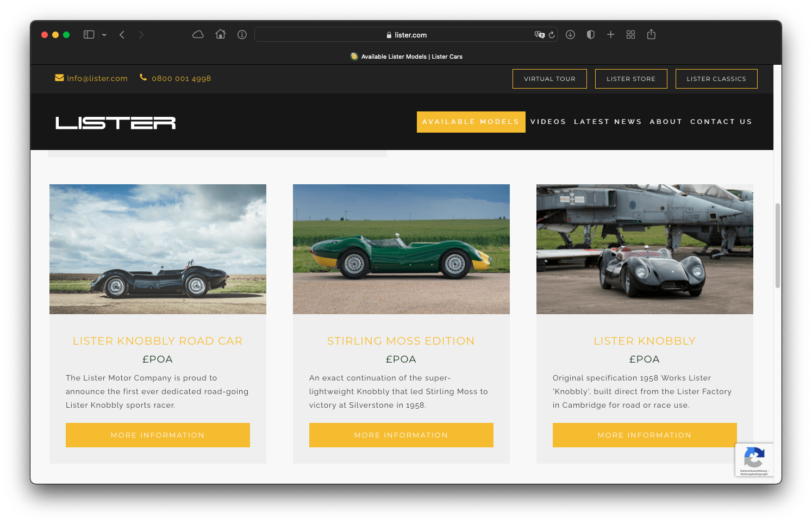Viewport: 812px width, 524px height.
Task: Click the home icon in the toolbar
Action: click(220, 34)
